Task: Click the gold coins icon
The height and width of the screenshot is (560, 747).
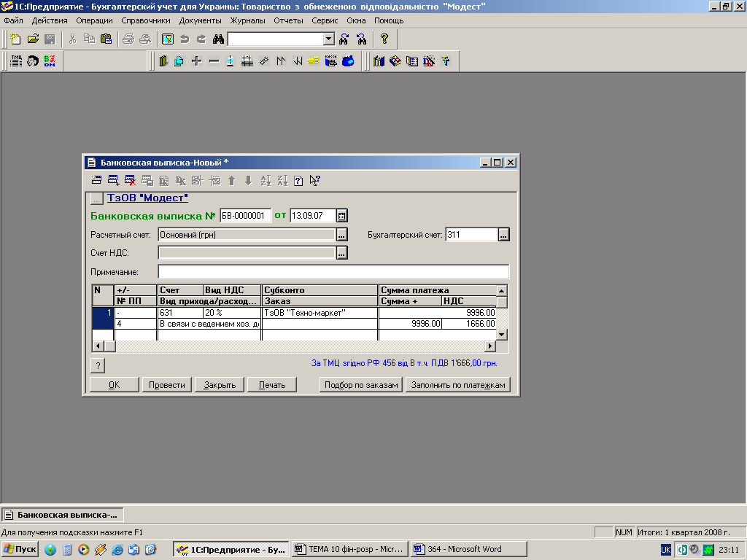Action: coord(314,61)
